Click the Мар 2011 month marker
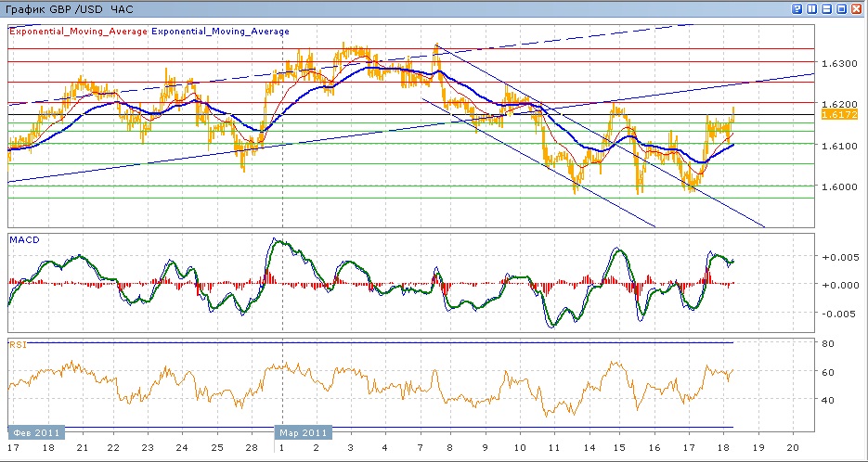This screenshot has height=462, width=868. pyautogui.click(x=304, y=431)
